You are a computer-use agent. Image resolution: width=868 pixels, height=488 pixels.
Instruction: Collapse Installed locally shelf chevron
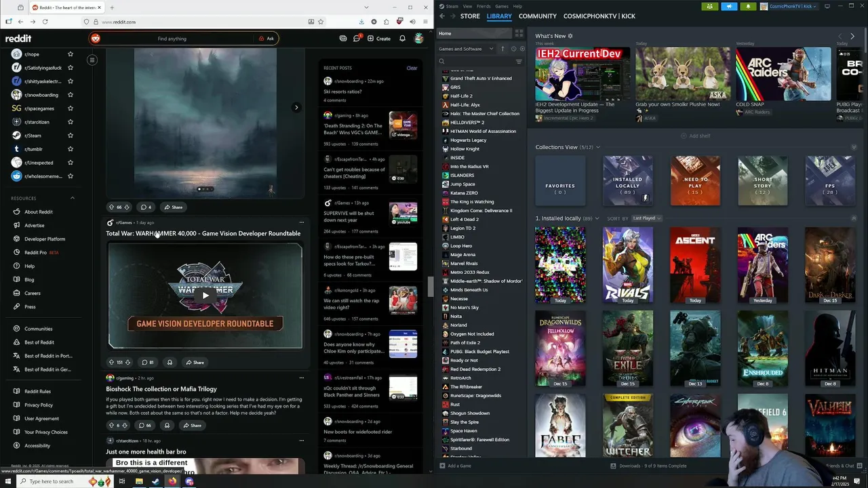coord(854,218)
